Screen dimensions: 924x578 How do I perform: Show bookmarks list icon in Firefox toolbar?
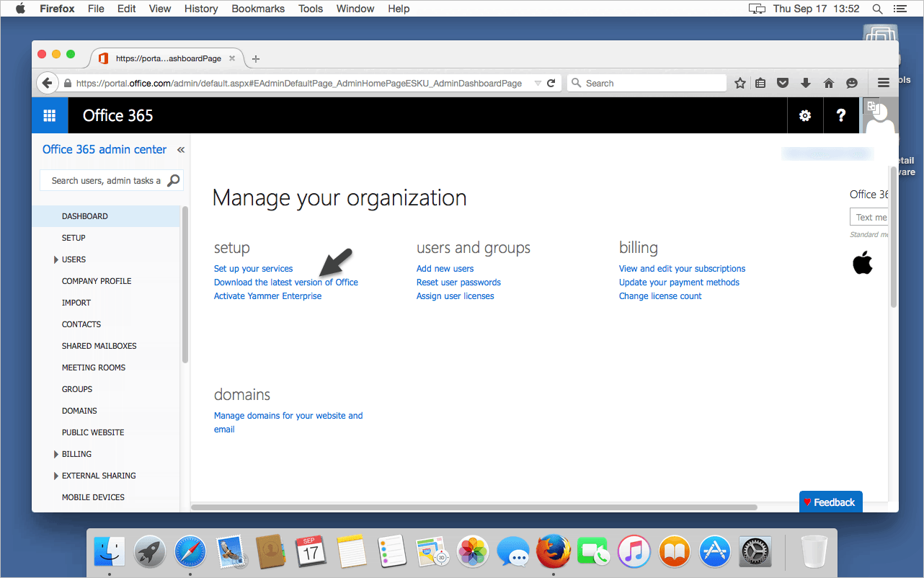(x=760, y=83)
